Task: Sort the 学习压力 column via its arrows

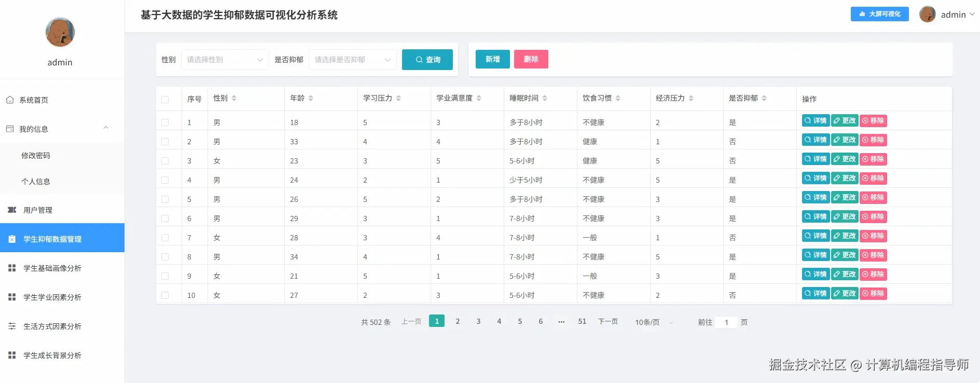Action: tap(398, 98)
